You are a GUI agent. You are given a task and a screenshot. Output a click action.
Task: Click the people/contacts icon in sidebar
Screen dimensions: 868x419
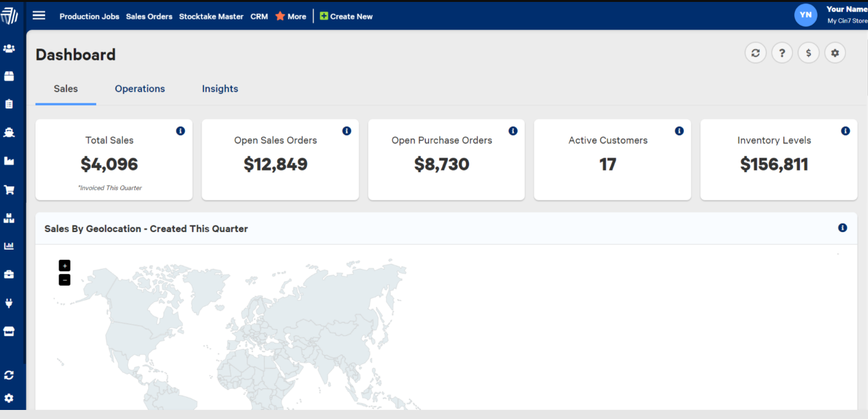(x=9, y=48)
